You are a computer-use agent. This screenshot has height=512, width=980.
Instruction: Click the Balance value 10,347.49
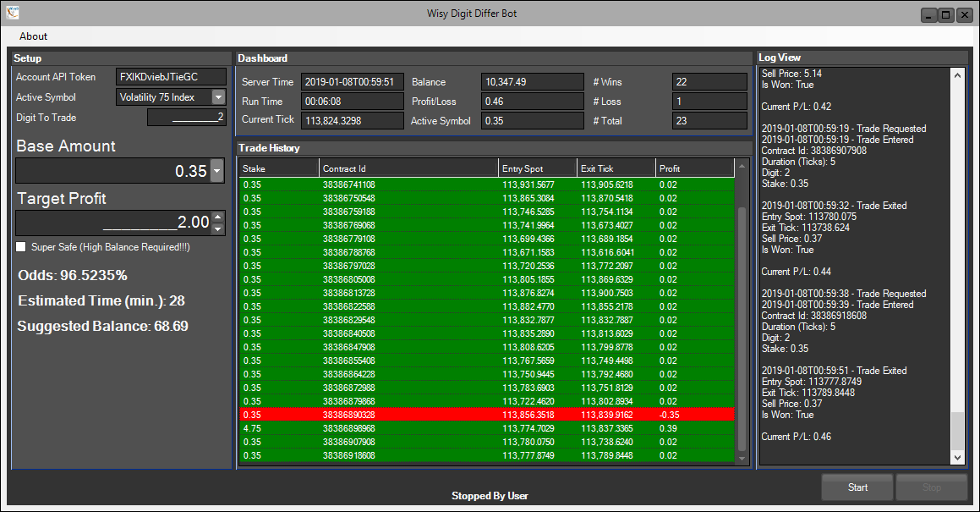pyautogui.click(x=533, y=82)
